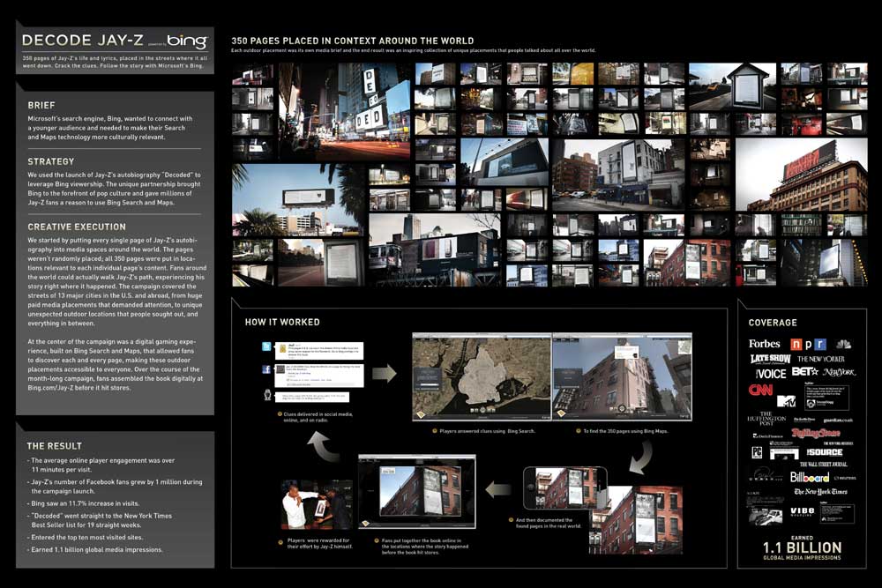Click the Twitter icon beside the clue message
This screenshot has width=882, height=588.
266,346
